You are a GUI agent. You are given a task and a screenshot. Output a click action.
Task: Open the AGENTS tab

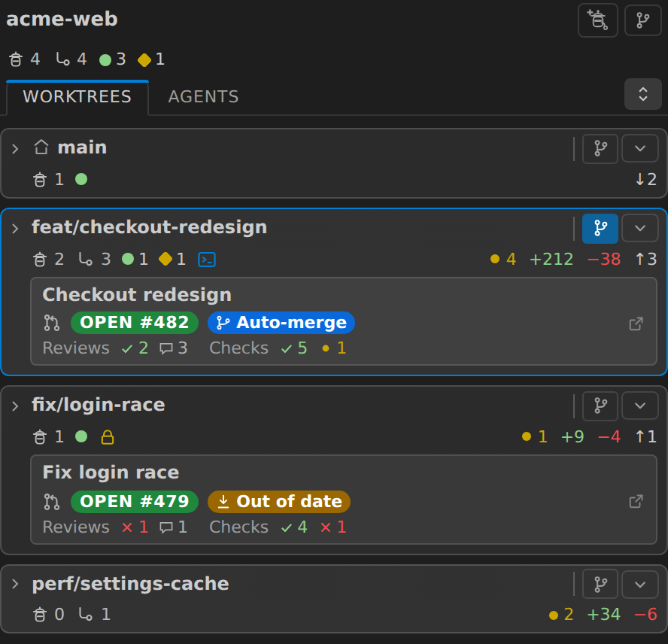pyautogui.click(x=203, y=97)
